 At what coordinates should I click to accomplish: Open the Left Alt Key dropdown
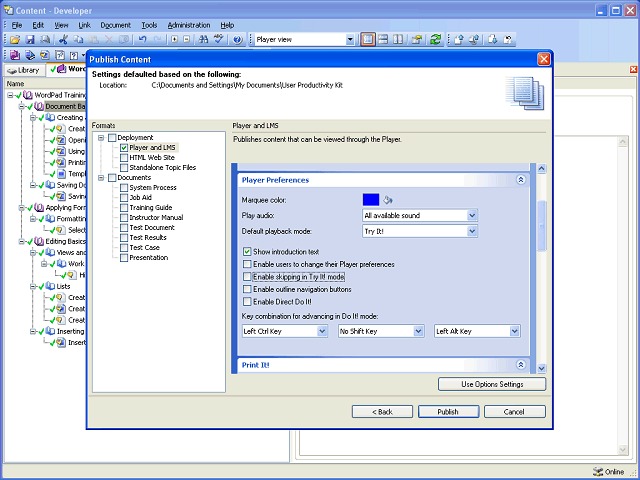tap(515, 331)
